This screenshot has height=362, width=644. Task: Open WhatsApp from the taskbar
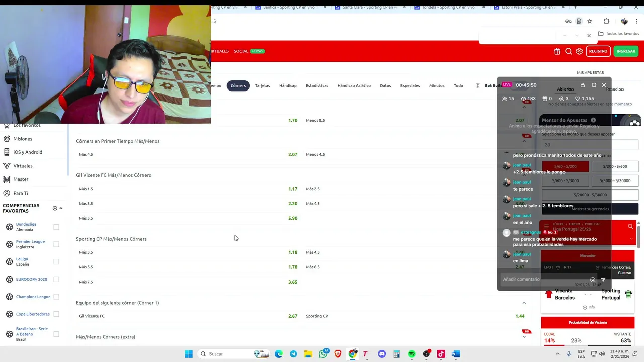(x=323, y=354)
